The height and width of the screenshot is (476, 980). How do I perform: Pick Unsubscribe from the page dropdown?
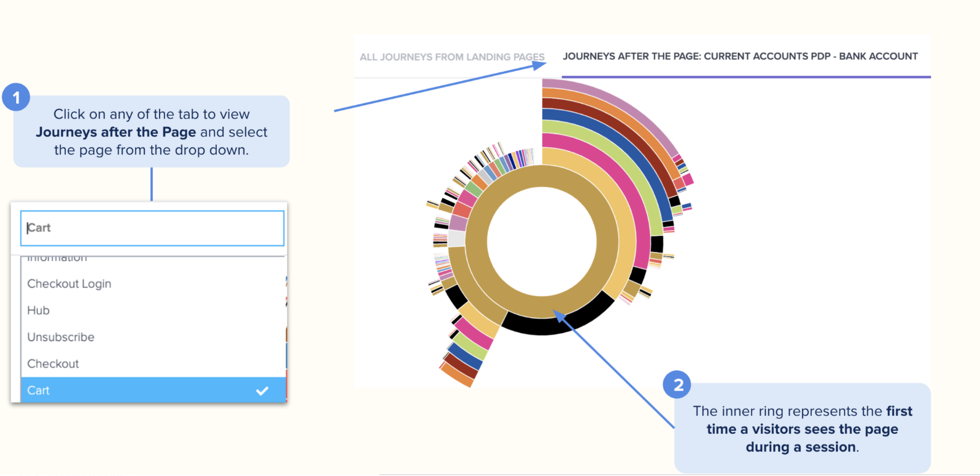[x=61, y=337]
